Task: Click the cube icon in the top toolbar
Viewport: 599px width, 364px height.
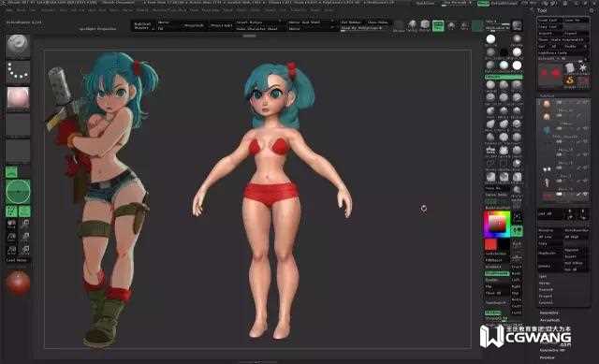Action: coord(425,25)
